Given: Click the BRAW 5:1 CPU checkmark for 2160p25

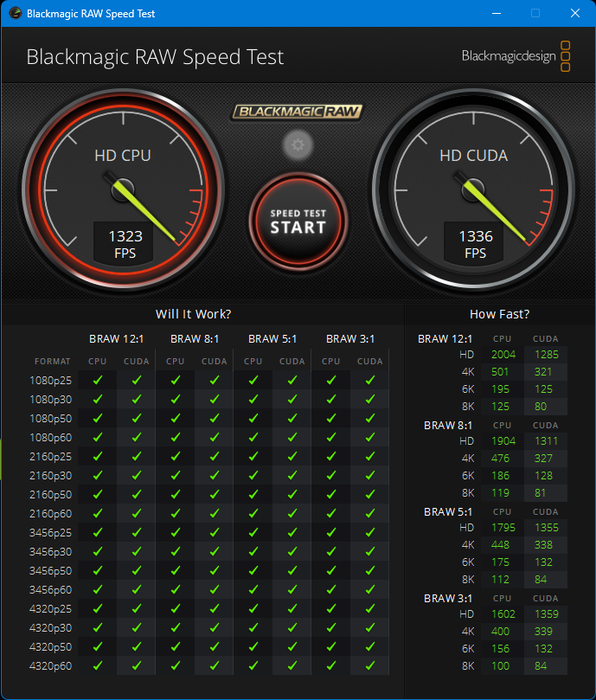Looking at the screenshot, I should 253,456.
